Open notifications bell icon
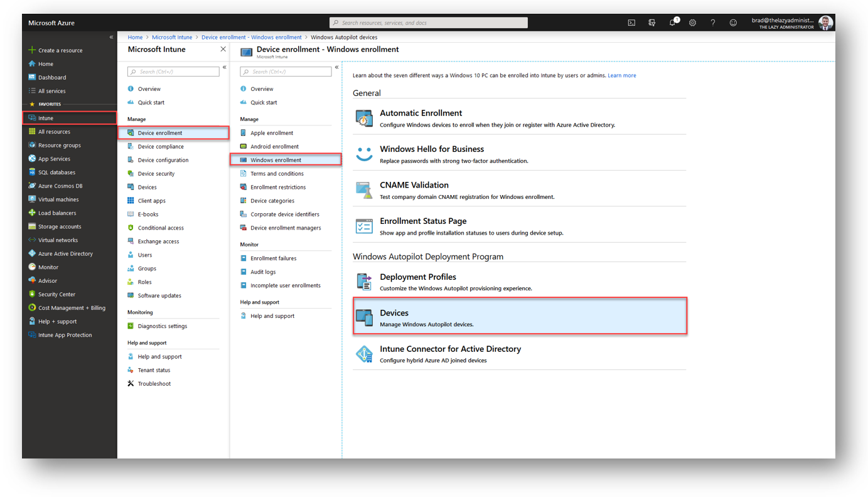Image resolution: width=868 pixels, height=498 pixels. [x=673, y=23]
